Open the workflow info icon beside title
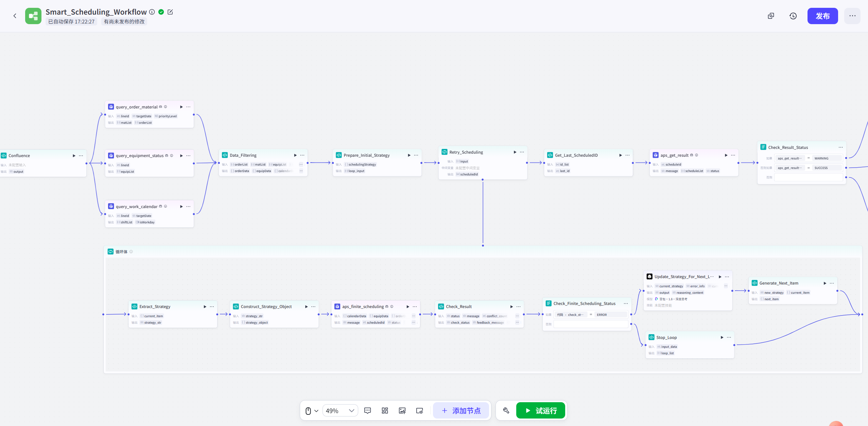Screen dimensions: 868x426 point(152,12)
